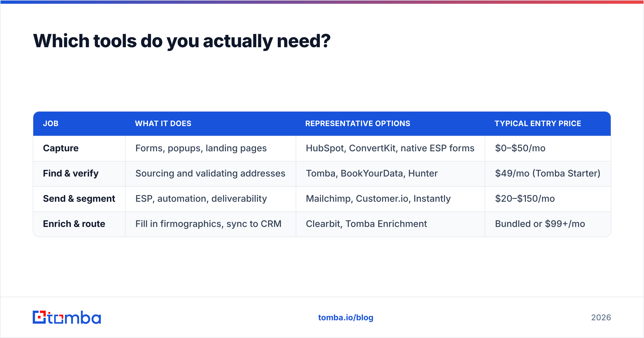The height and width of the screenshot is (338, 644).
Task: Click the "$49/mo (Tomba Starter)" price cell
Action: (548, 173)
